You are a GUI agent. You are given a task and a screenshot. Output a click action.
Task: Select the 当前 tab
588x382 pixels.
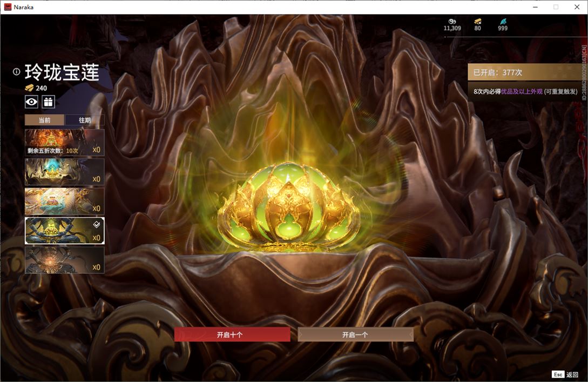45,120
